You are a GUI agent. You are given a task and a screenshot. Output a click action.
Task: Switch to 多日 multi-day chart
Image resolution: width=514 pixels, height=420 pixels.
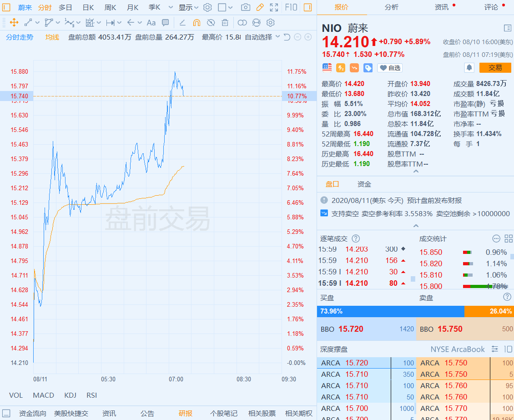(x=65, y=7)
